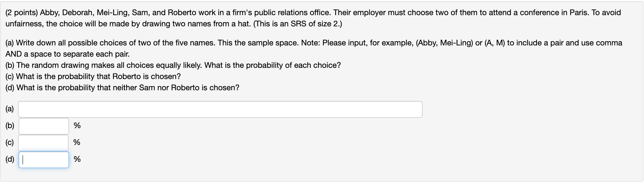
Task: Click the text "(This is an SRS of size 2.)"
Action: 298,24
